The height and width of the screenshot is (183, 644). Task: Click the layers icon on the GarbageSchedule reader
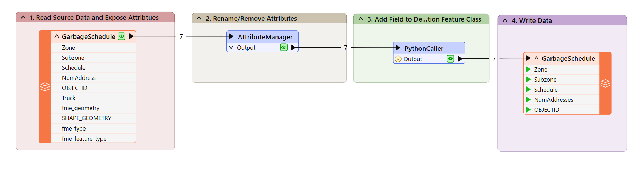45,86
